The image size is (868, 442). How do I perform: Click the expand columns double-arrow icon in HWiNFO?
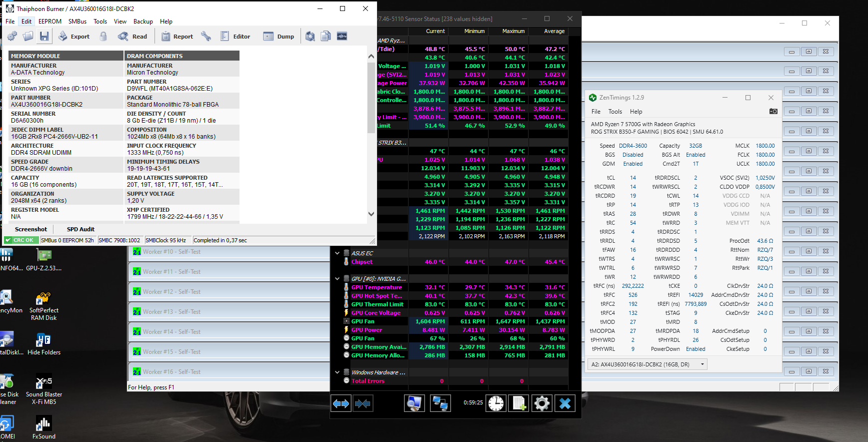tap(341, 403)
